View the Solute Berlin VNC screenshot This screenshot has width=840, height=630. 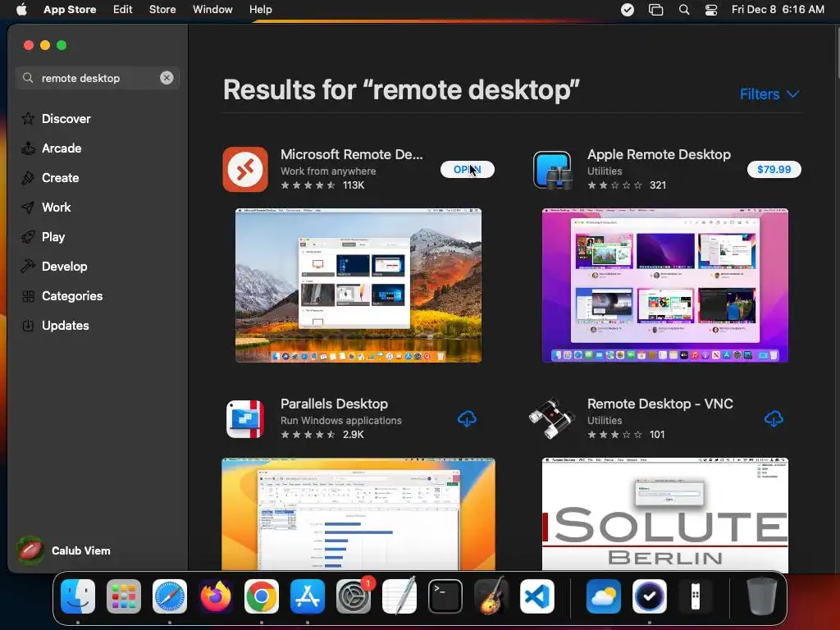pyautogui.click(x=664, y=514)
